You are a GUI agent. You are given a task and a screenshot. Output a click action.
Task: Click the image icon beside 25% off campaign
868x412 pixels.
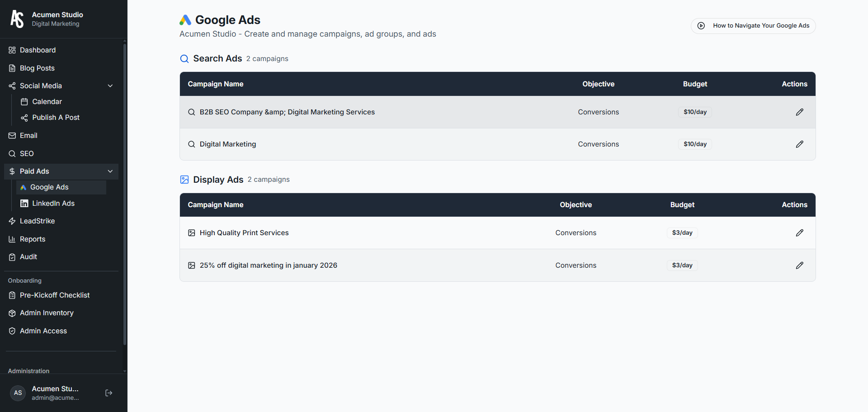click(x=192, y=265)
